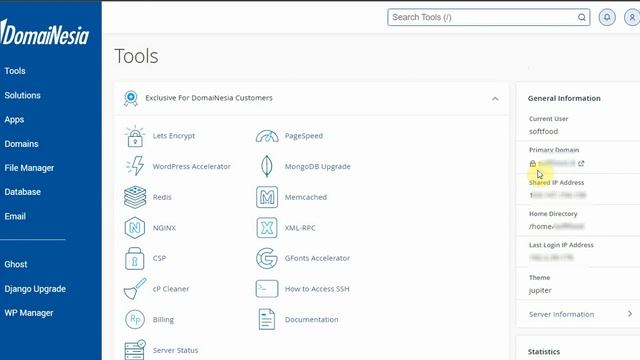Open the user account icon
The image size is (640, 360).
tap(632, 18)
